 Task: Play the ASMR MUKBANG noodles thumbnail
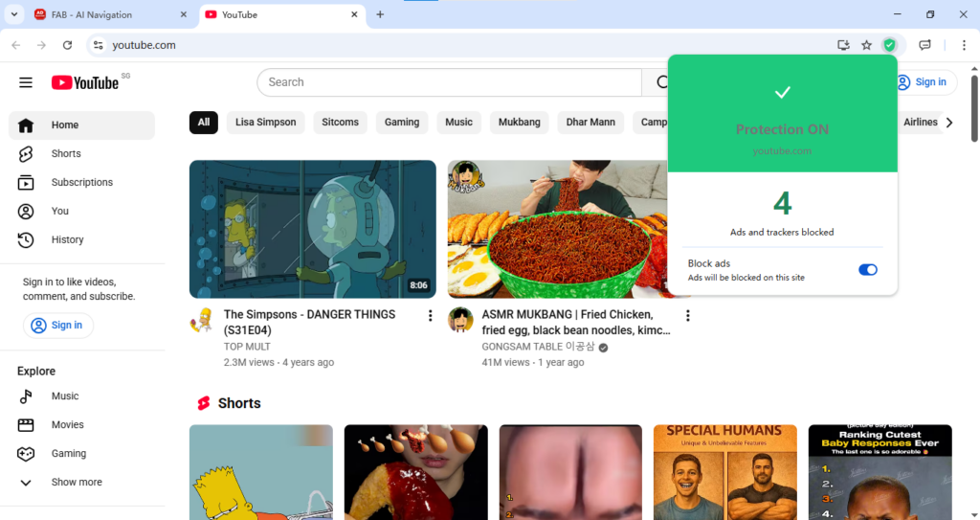click(558, 229)
